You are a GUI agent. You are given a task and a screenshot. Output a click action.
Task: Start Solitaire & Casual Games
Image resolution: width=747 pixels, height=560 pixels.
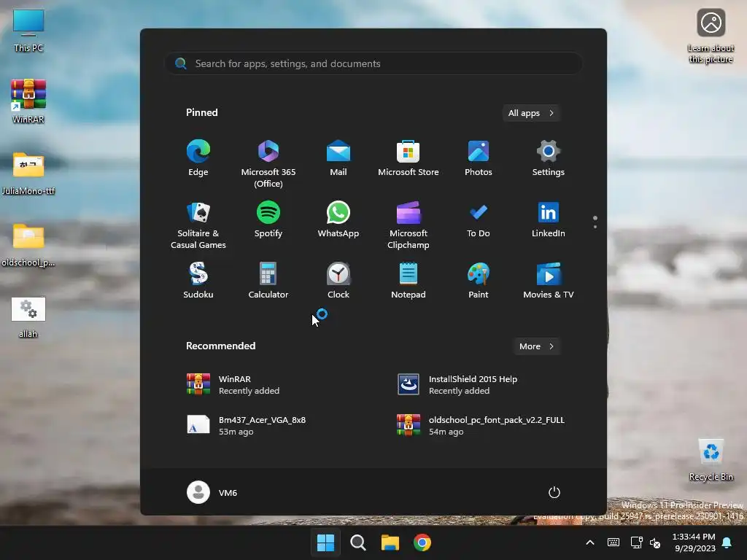[198, 225]
